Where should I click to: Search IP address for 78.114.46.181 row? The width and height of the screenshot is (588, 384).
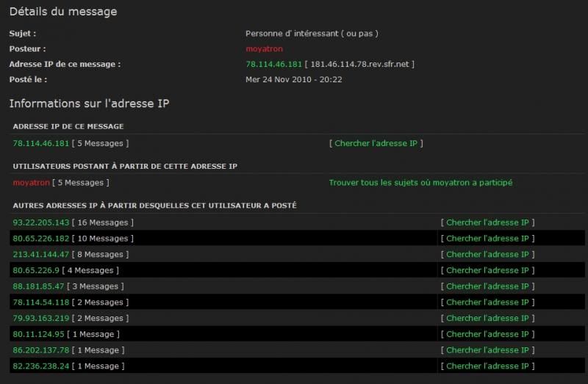[x=376, y=143]
